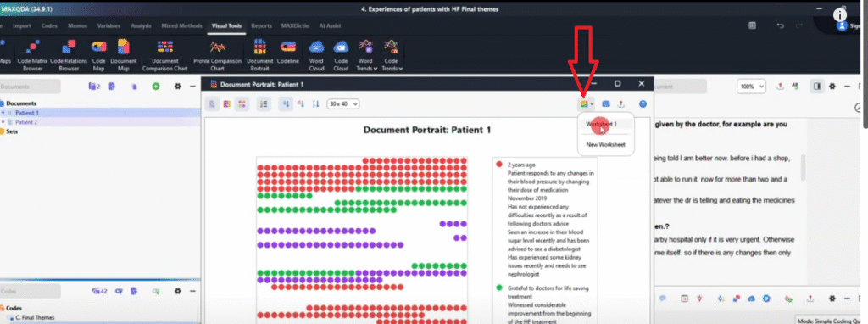The image size is (868, 324).
Task: Expand the Word Trends dropdown arrow
Action: (x=376, y=69)
